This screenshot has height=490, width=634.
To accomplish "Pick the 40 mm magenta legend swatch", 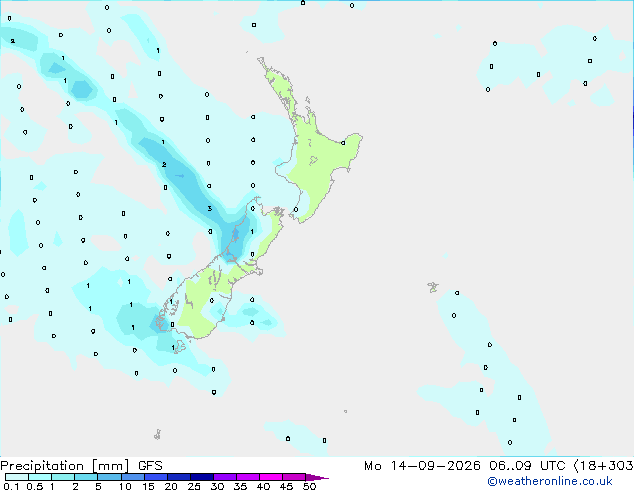I will click(271, 477).
